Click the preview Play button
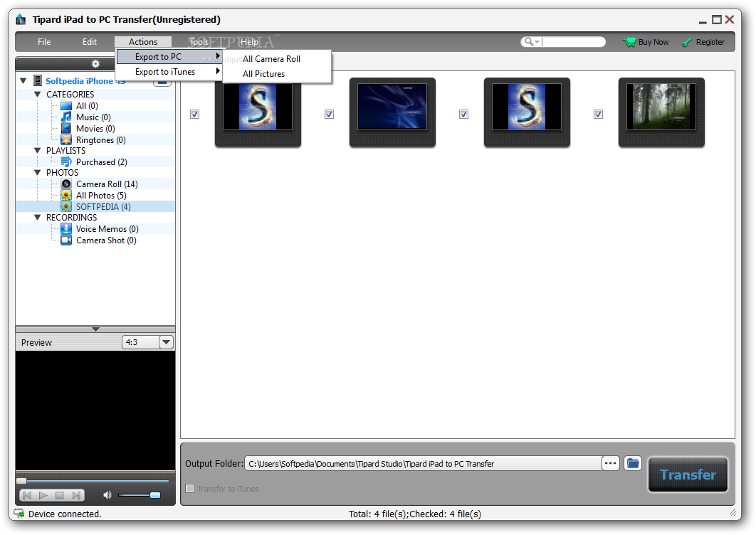The height and width of the screenshot is (535, 756). pyautogui.click(x=43, y=495)
